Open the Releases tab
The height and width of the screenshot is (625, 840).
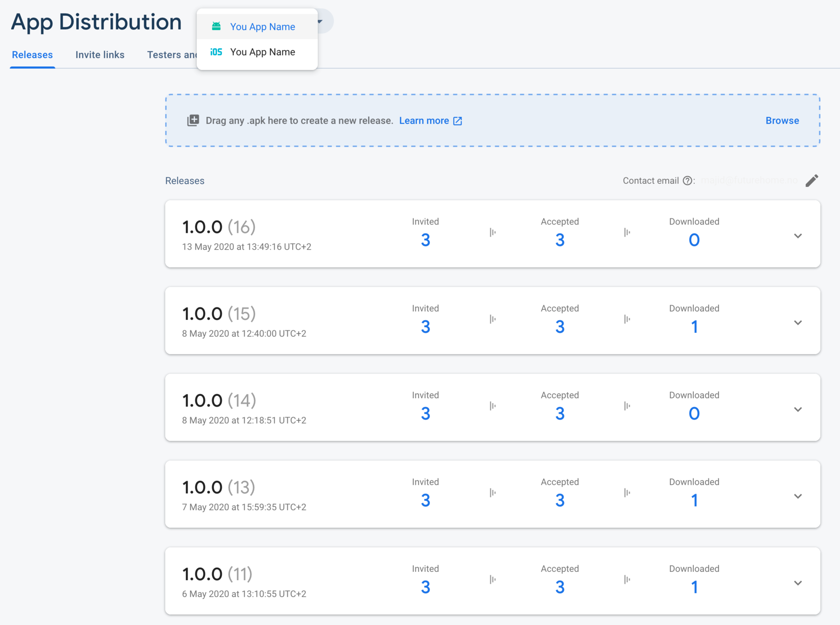coord(32,55)
